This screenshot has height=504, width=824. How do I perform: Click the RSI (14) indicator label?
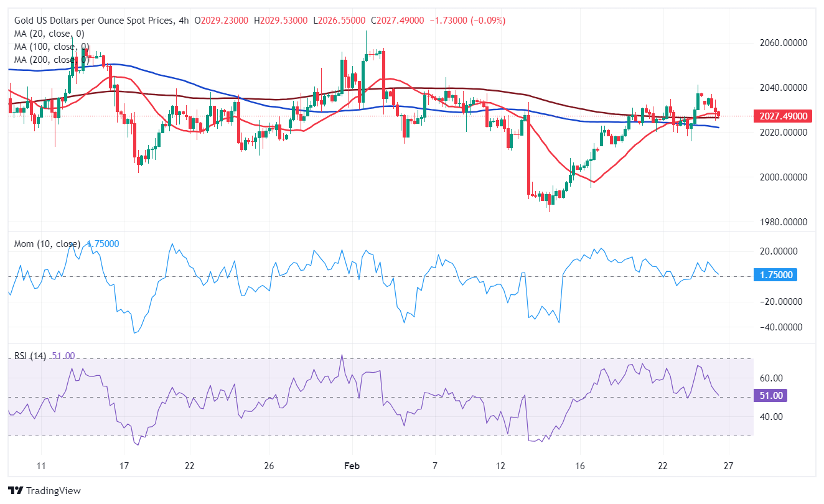[x=30, y=356]
